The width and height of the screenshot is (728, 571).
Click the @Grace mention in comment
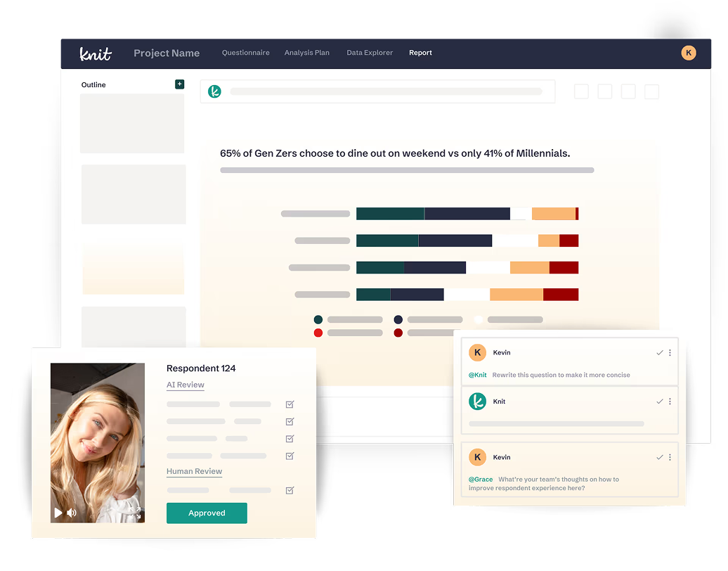[481, 479]
